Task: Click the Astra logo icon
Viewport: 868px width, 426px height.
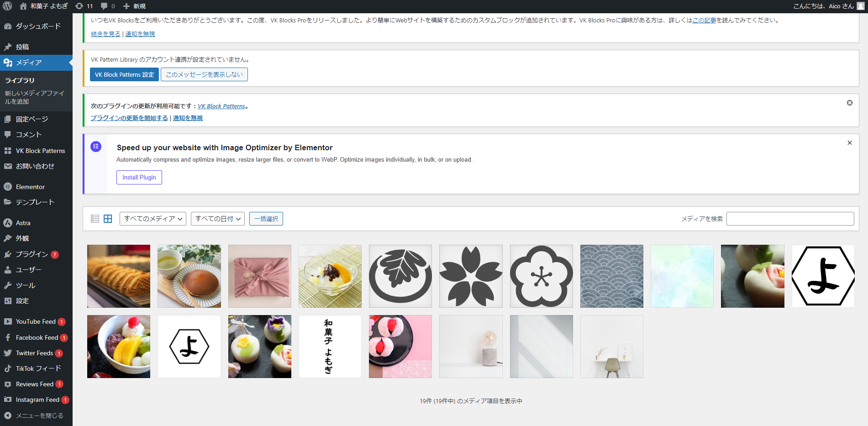Action: pos(8,223)
